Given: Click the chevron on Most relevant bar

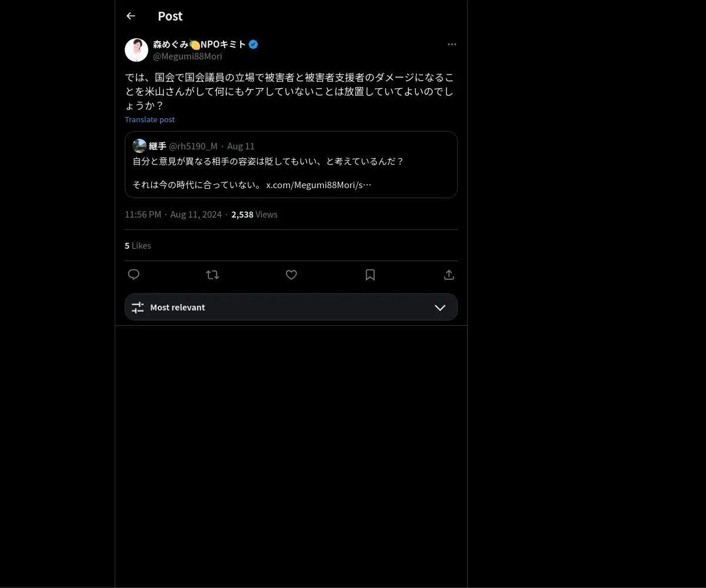Looking at the screenshot, I should 440,308.
